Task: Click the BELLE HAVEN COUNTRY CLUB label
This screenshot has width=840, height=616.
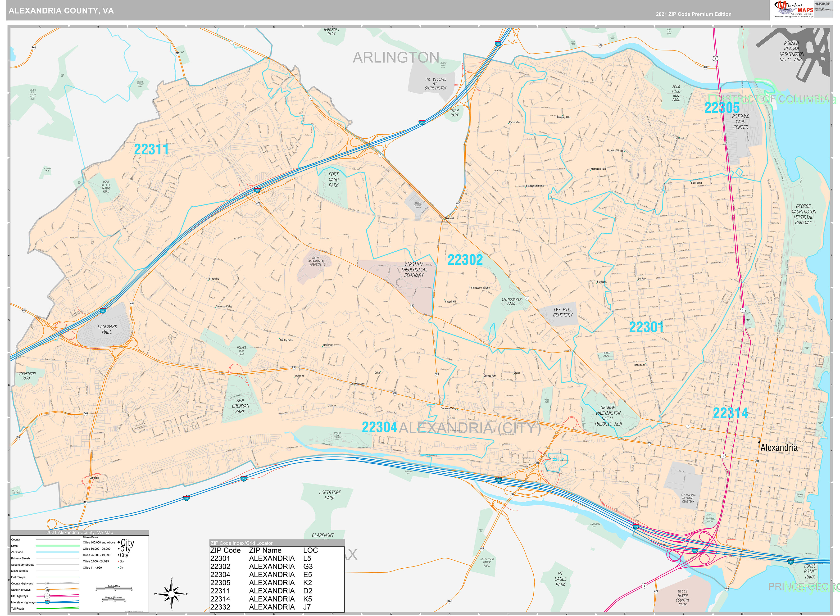Action: click(683, 598)
